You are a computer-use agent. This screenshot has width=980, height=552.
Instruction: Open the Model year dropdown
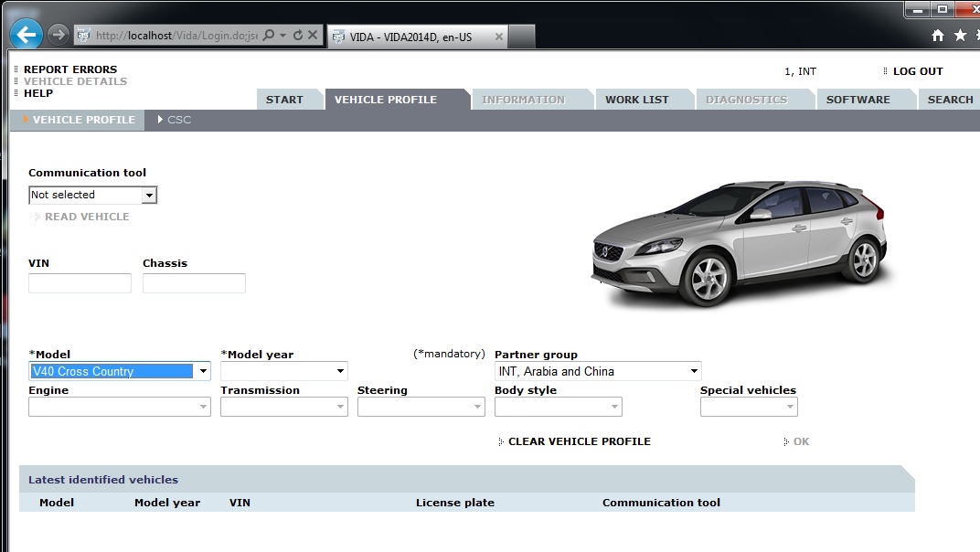click(x=283, y=371)
